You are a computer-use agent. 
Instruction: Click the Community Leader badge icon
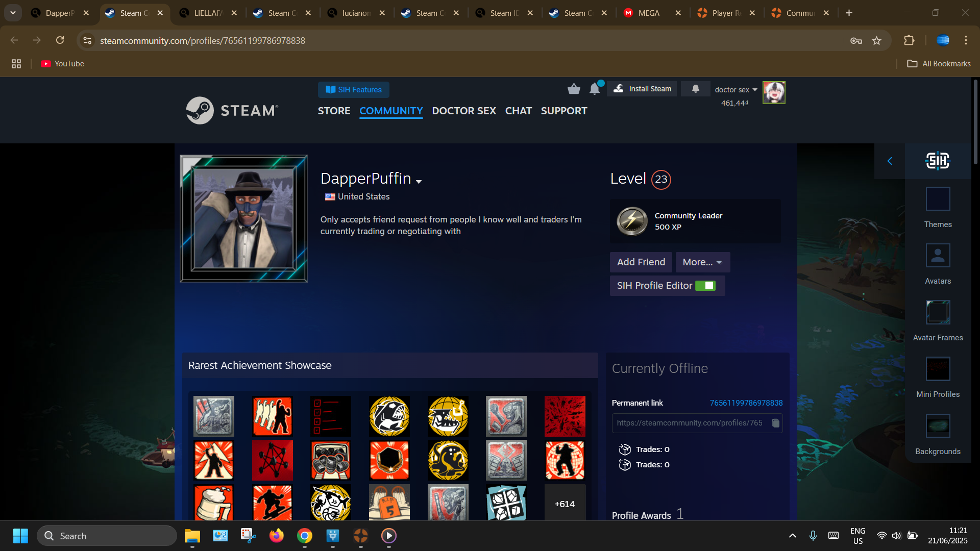point(632,221)
